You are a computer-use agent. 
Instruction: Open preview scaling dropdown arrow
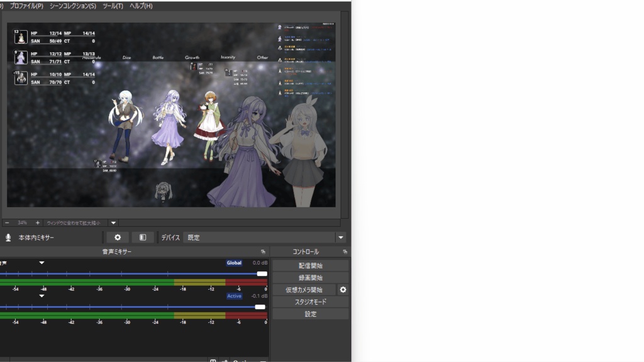coord(113,223)
